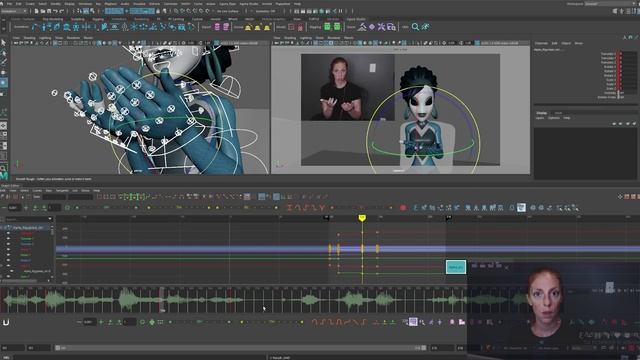Click the first pink shelf icon

pos(217,27)
